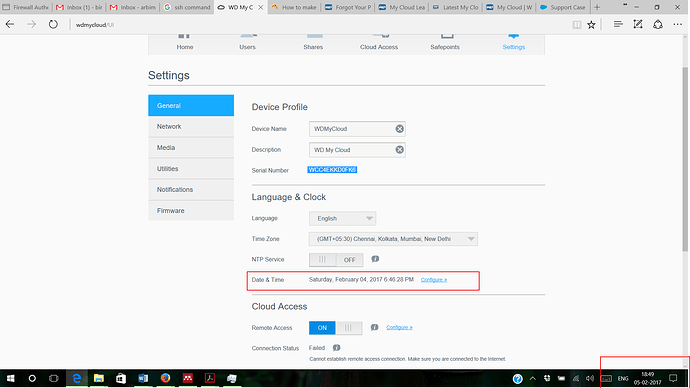Click the Cortana search circle icon

[x=32, y=378]
